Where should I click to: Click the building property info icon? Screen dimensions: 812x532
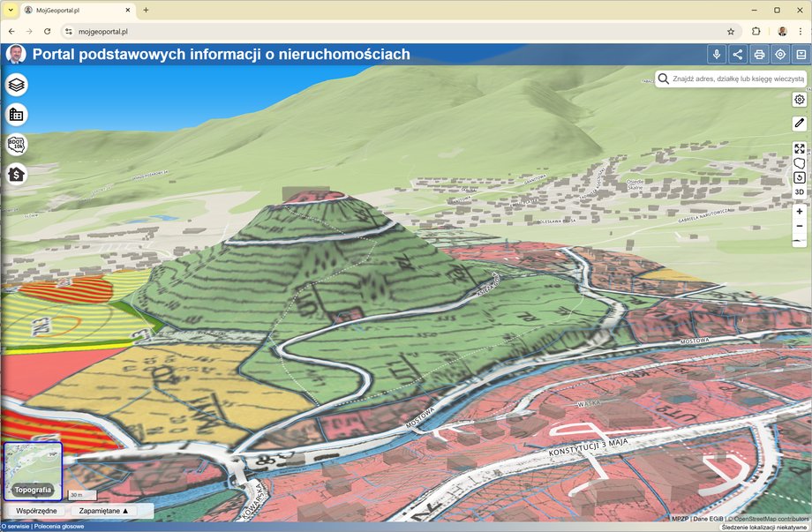(17, 115)
